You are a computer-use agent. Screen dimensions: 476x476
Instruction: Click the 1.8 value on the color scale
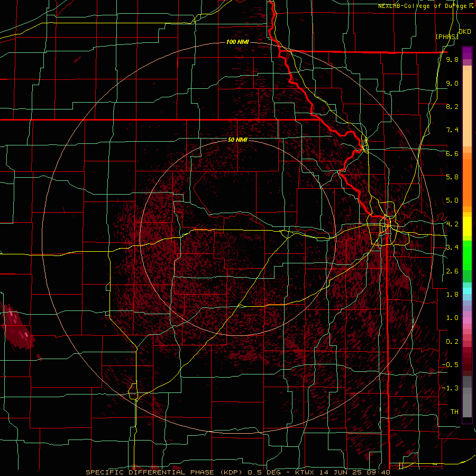pyautogui.click(x=452, y=295)
